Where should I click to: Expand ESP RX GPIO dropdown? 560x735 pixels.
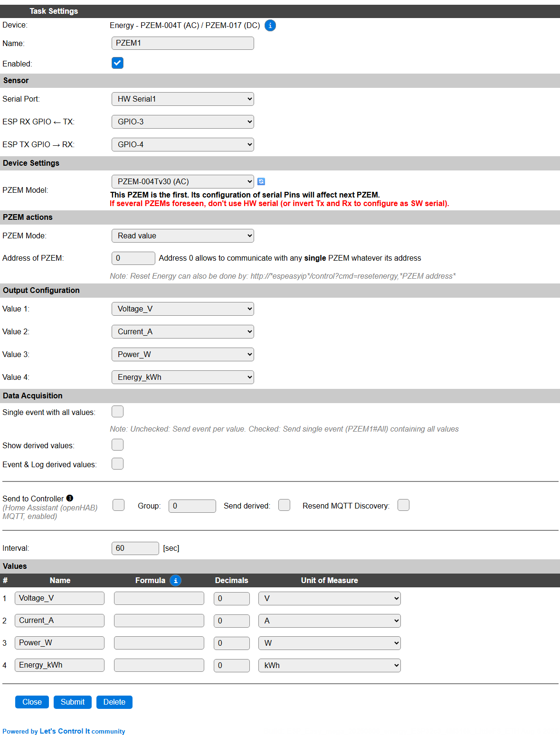click(183, 122)
